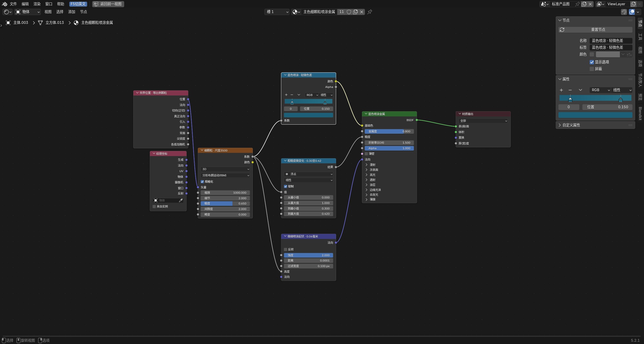Pin the node tree with pin icon
This screenshot has height=344, width=644.
[370, 12]
